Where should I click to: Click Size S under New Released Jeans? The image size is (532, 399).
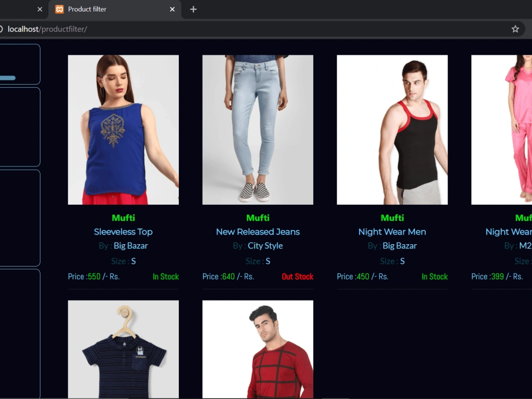click(x=258, y=261)
